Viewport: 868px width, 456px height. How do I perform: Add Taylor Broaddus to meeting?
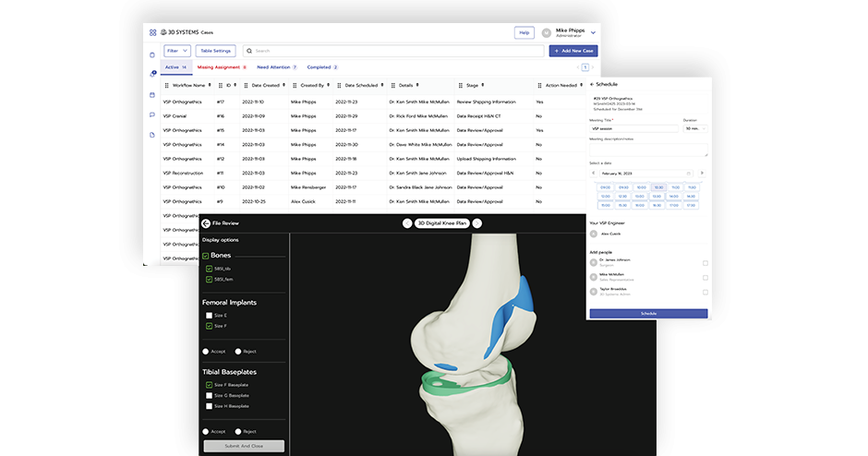coord(705,293)
